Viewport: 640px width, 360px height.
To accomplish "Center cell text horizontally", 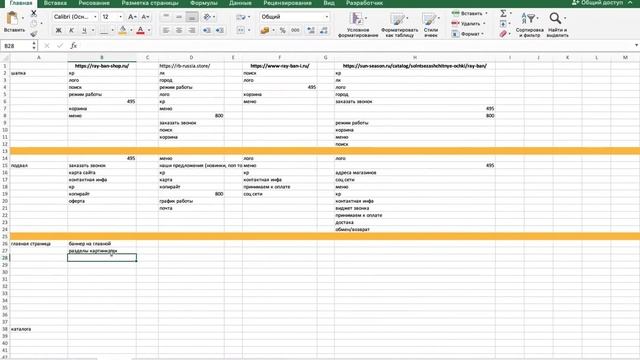I will point(179,31).
